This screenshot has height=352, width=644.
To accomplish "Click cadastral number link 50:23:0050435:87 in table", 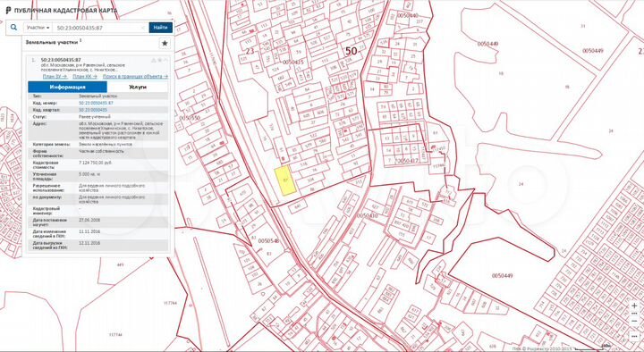I will 96,103.
